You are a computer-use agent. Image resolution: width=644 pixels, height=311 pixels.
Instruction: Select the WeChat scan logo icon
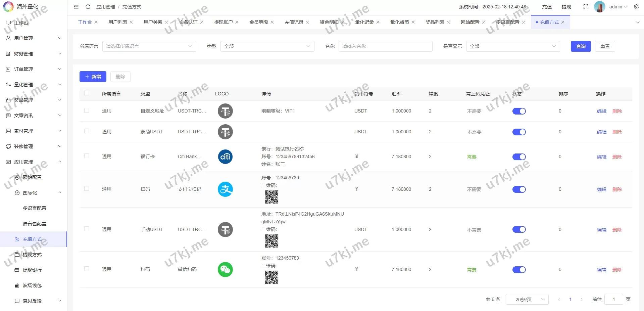[x=225, y=269]
